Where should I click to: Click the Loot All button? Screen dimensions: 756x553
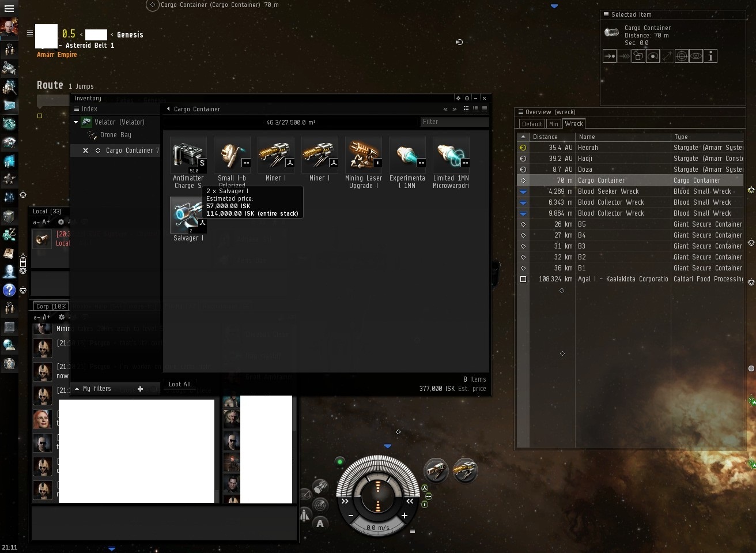pyautogui.click(x=180, y=384)
